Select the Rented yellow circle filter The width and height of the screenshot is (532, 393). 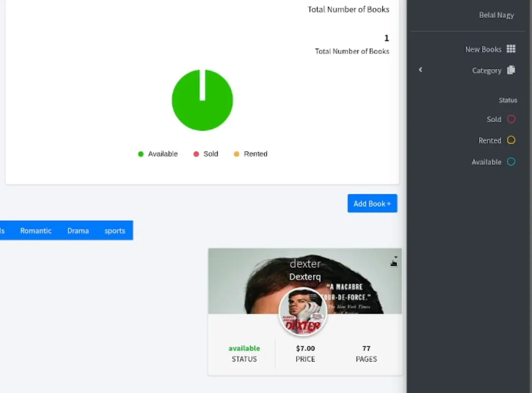(511, 140)
